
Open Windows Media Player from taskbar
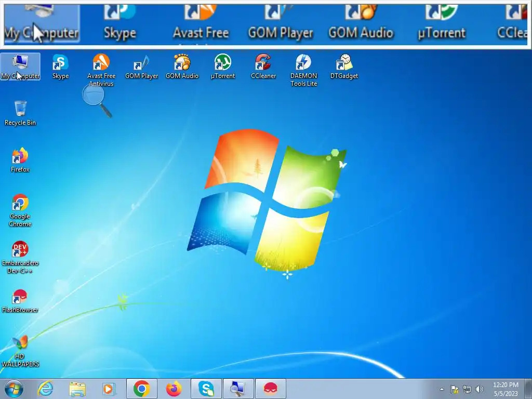click(x=109, y=389)
